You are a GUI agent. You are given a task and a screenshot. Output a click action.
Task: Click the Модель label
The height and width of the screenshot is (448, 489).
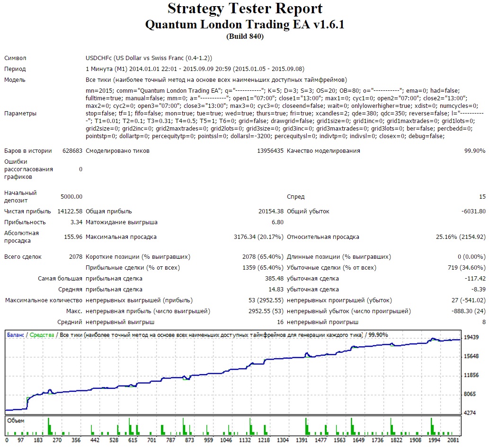pyautogui.click(x=15, y=80)
